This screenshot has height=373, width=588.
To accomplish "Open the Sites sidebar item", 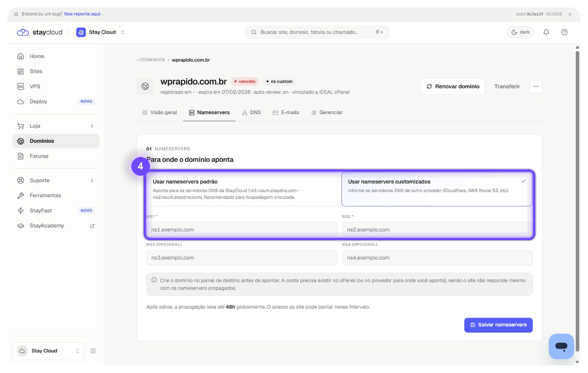I will pos(56,71).
